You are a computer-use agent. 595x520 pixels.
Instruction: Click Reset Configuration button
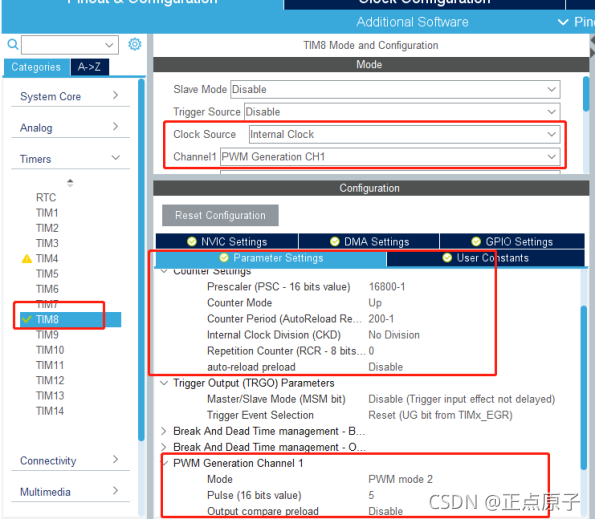220,215
